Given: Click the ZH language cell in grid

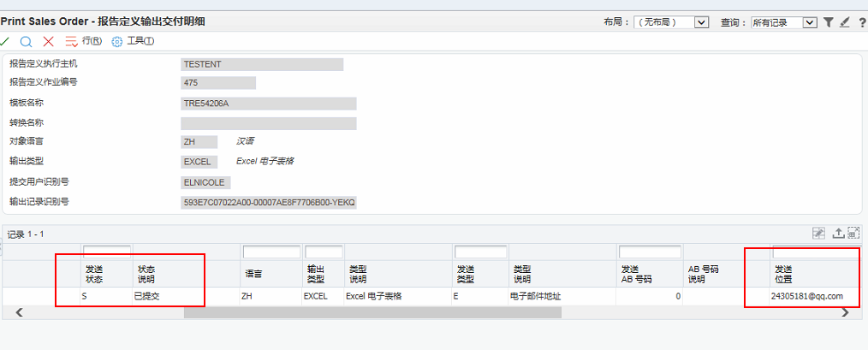Looking at the screenshot, I should tap(271, 296).
